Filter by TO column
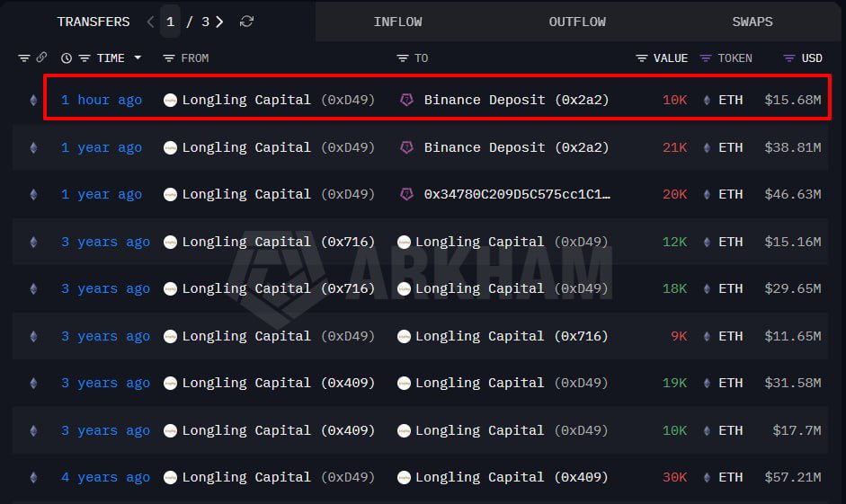Viewport: 846px width, 504px height. pyautogui.click(x=403, y=58)
